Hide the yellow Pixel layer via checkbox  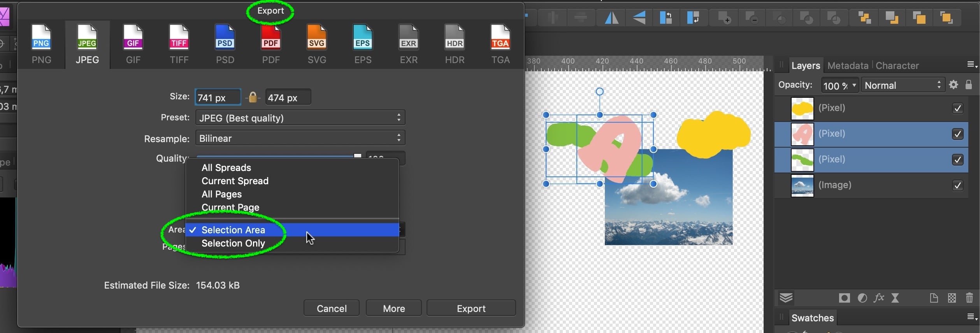click(x=957, y=108)
